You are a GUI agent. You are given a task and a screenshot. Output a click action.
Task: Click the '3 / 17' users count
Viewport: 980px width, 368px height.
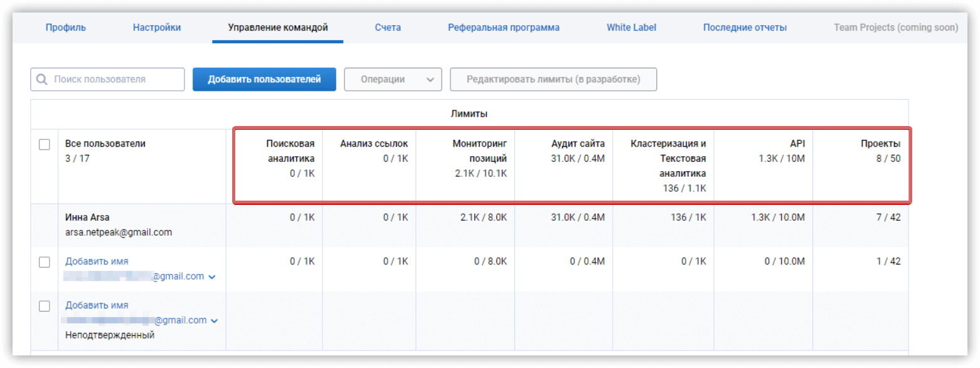[78, 159]
